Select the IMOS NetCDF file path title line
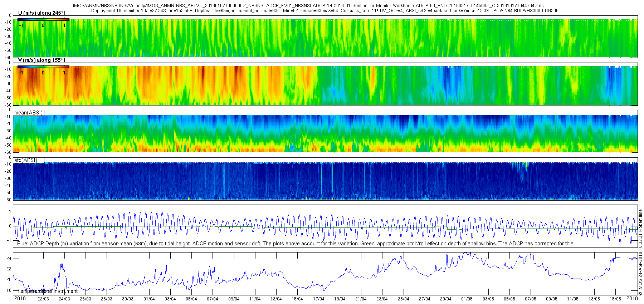This screenshot has width=644, height=304. pos(308,6)
